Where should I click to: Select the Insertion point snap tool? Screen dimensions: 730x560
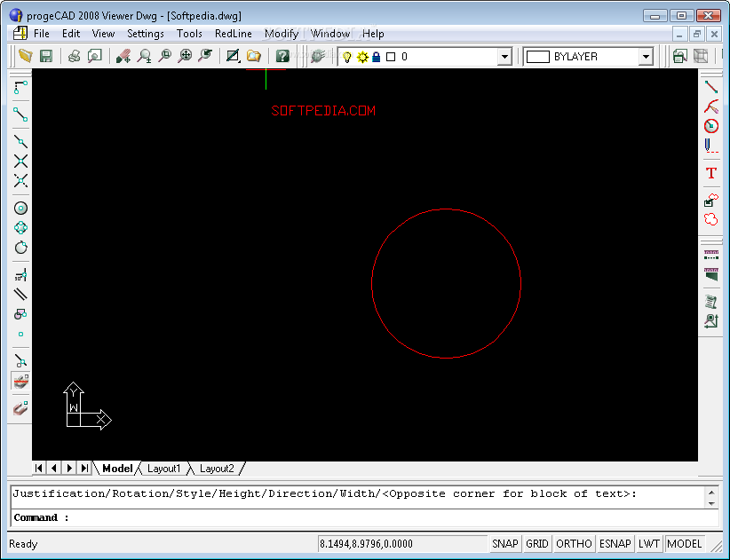pyautogui.click(x=20, y=314)
